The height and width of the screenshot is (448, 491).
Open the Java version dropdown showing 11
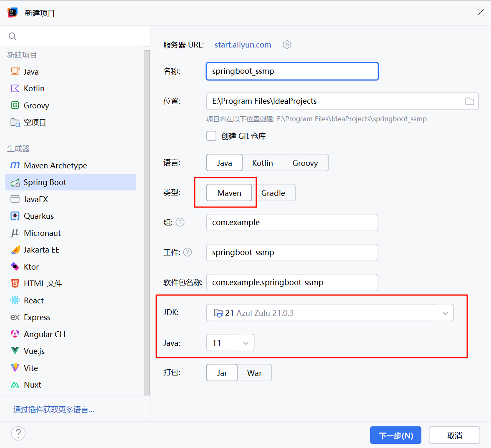[230, 343]
